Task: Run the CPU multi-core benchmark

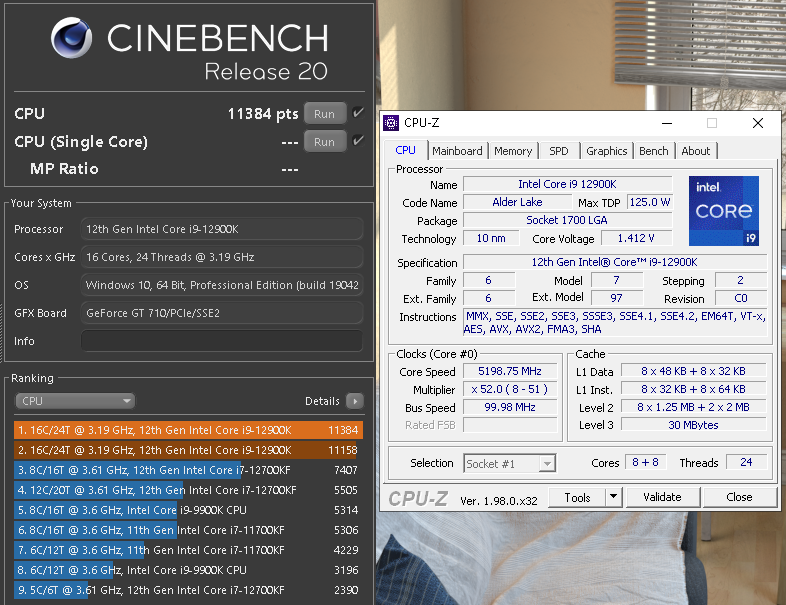Action: click(x=325, y=114)
